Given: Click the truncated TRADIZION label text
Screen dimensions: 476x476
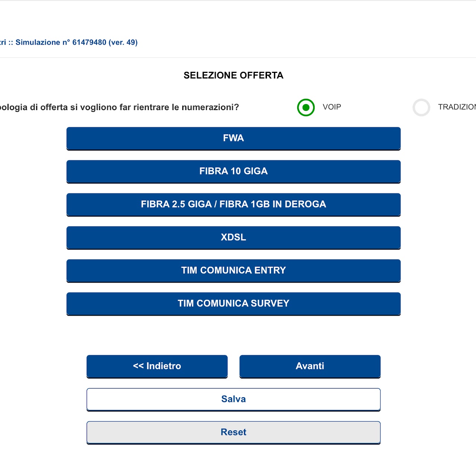Looking at the screenshot, I should pos(457,107).
